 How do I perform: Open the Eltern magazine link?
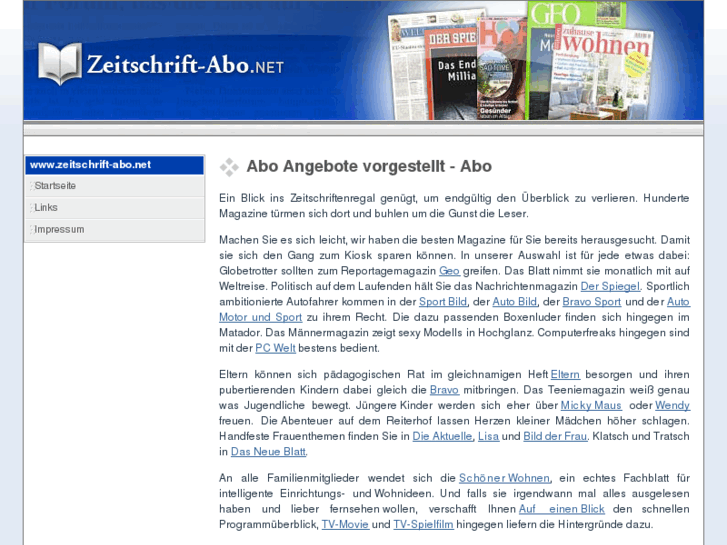[565, 374]
